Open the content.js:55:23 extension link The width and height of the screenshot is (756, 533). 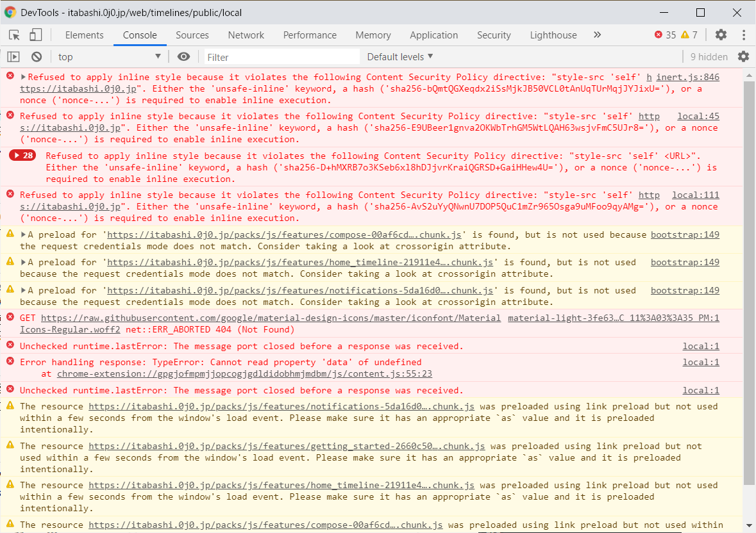pyautogui.click(x=244, y=374)
